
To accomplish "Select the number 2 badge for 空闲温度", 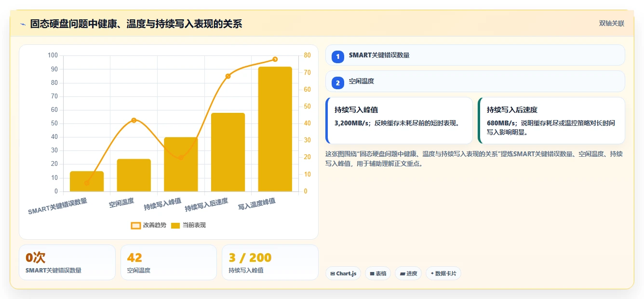I will tap(338, 82).
